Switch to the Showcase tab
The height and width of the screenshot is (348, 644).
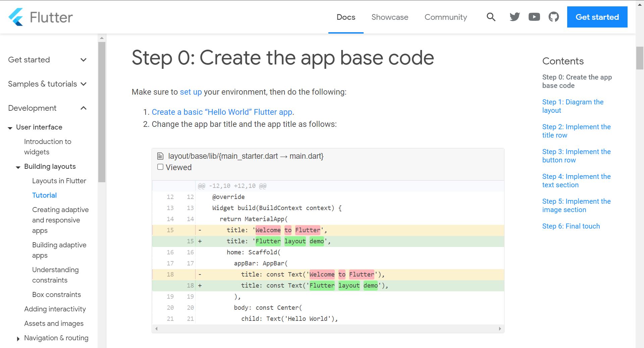[x=390, y=17]
